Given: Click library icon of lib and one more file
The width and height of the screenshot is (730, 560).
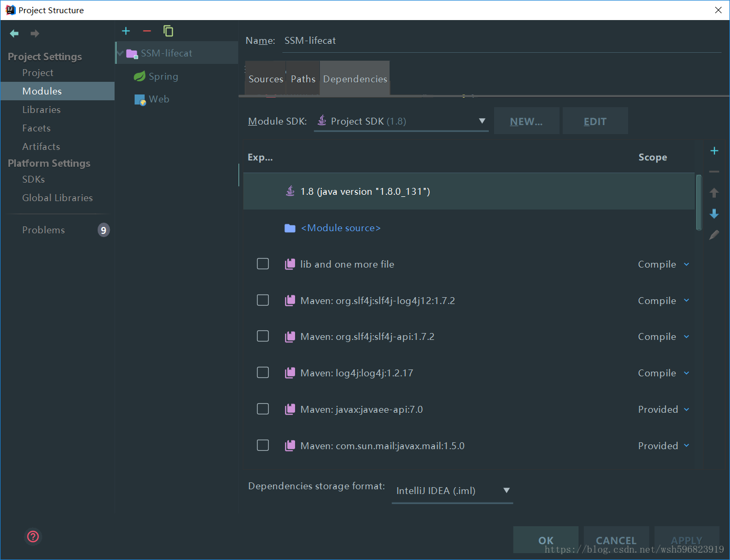Looking at the screenshot, I should tap(290, 264).
